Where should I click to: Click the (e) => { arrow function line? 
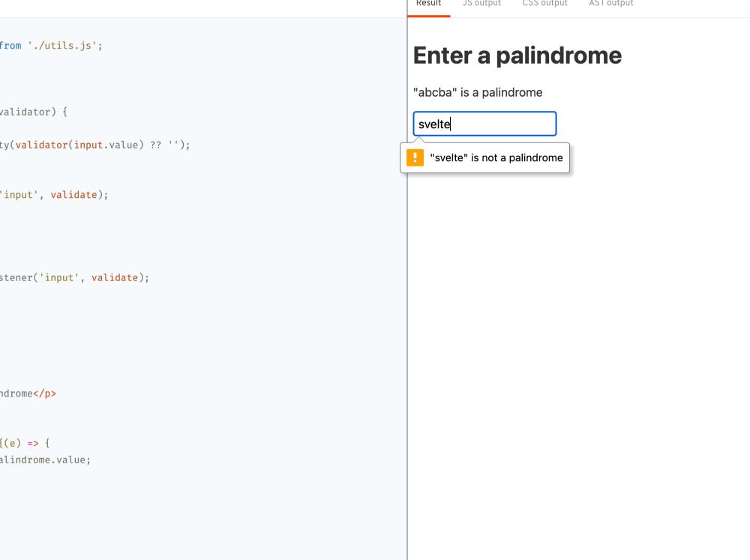pos(25,443)
